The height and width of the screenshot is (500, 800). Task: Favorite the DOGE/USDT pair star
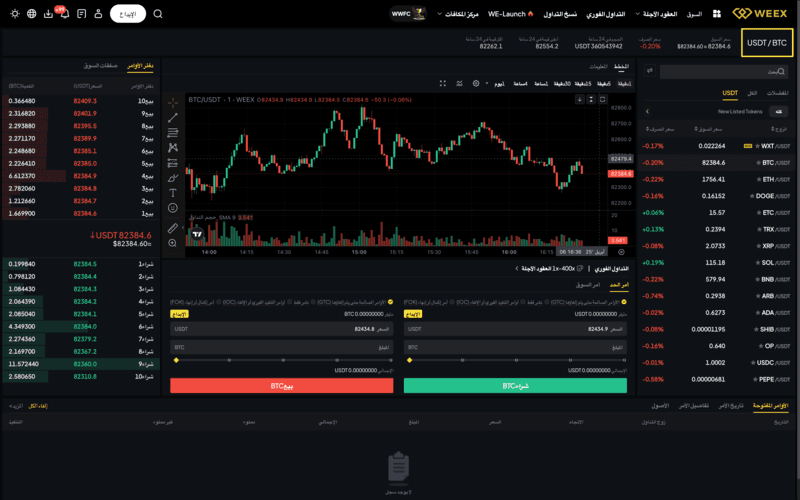point(752,196)
